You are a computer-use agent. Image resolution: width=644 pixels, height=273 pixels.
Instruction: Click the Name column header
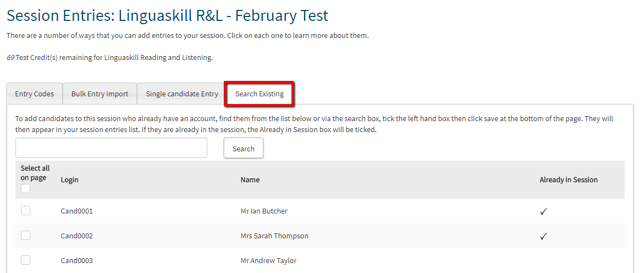click(x=250, y=179)
